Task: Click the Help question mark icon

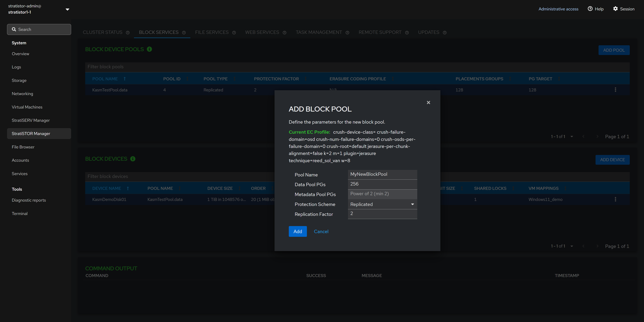Action: point(590,9)
